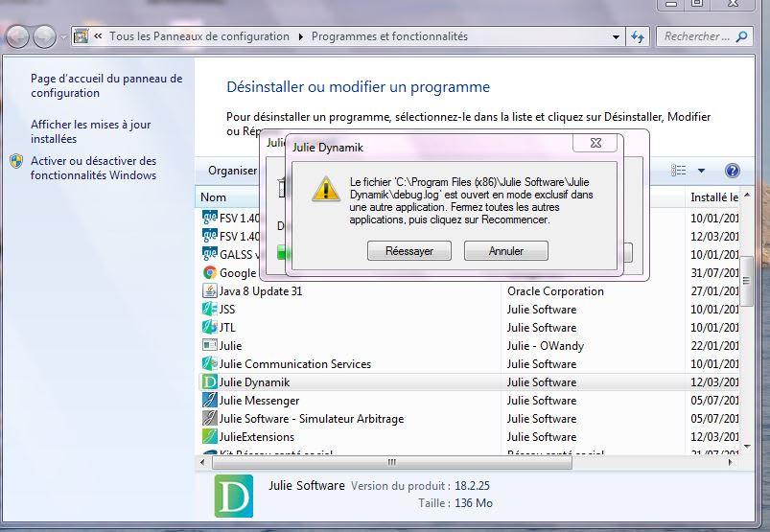Expand the address bar history dropdown
The image size is (770, 532).
click(x=617, y=37)
